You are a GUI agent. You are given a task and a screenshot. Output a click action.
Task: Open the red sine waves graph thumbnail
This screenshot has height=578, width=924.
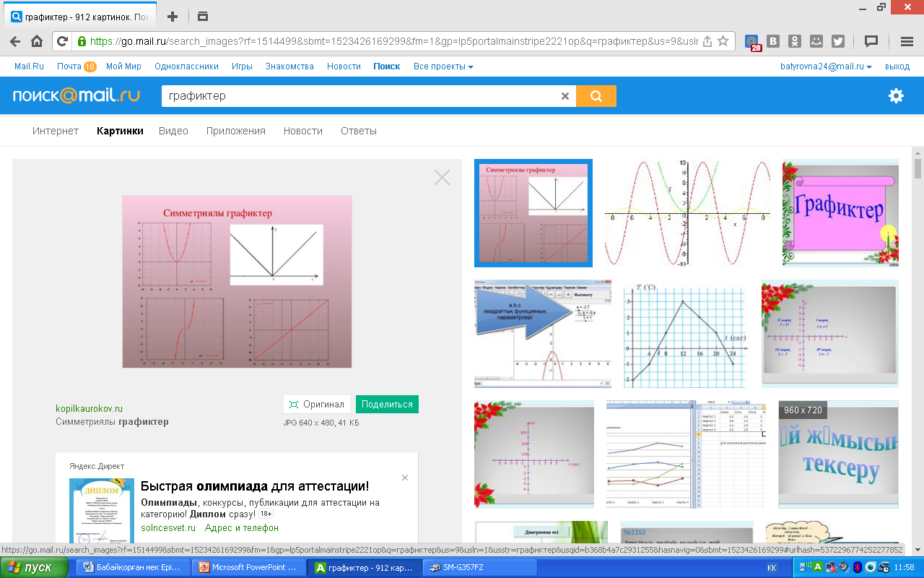[687, 213]
